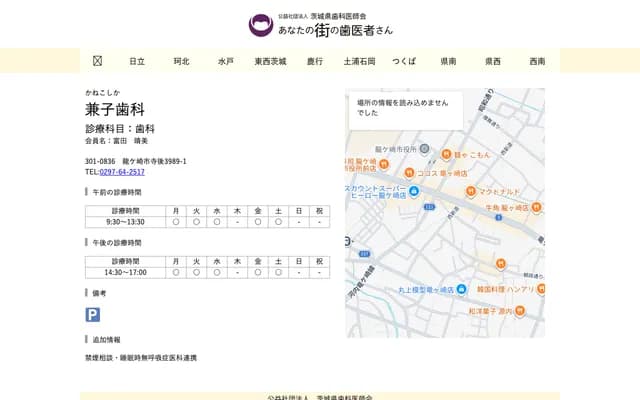
Task: Click the 場所の情報を読み込めませんでした map message box
Action: (x=406, y=111)
